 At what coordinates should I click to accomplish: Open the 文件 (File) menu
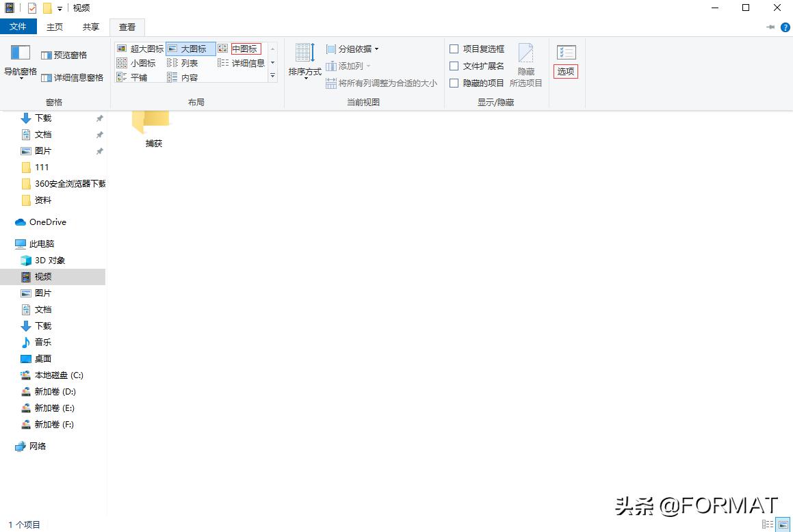pyautogui.click(x=18, y=27)
